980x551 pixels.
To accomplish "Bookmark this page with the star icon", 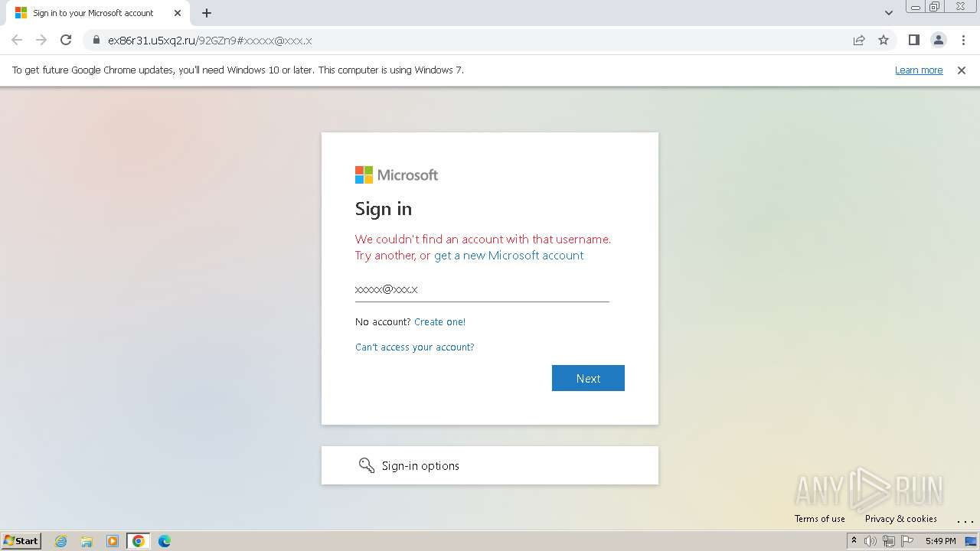I will (884, 40).
